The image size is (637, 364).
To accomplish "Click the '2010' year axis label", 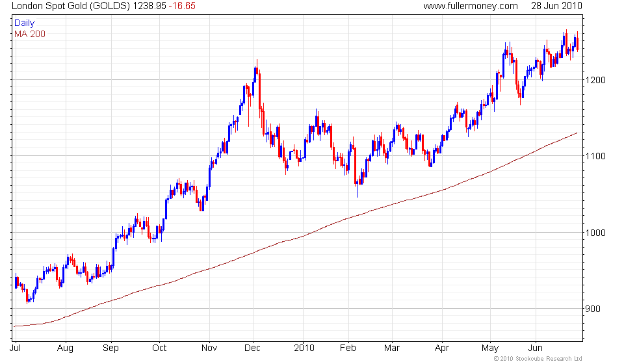I will [x=304, y=348].
